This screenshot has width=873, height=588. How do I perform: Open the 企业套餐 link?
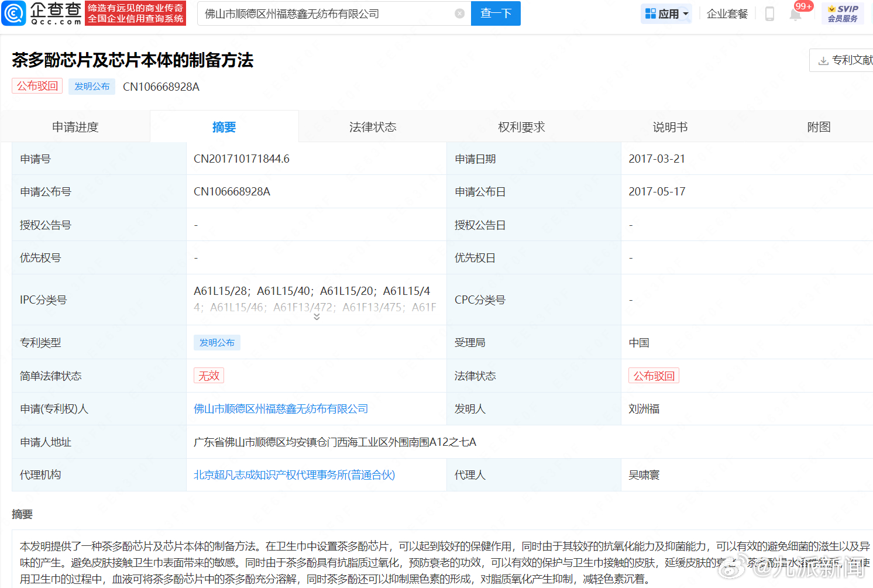click(x=727, y=13)
